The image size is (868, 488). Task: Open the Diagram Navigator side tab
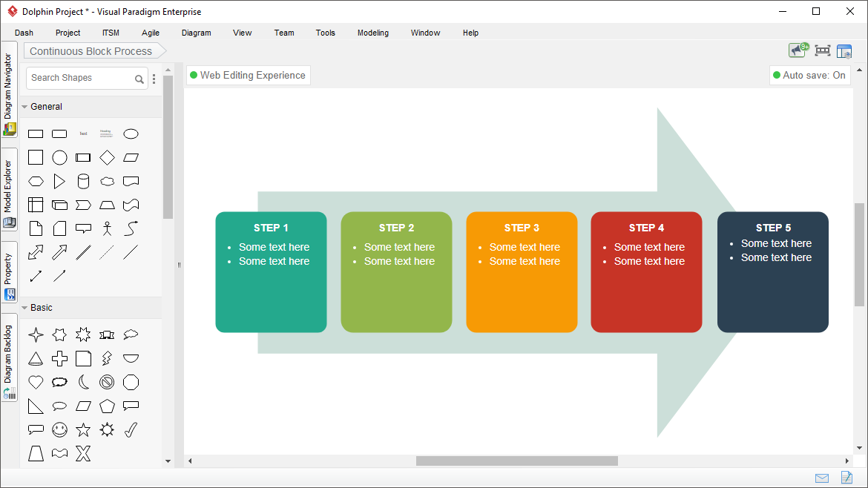[x=9, y=90]
